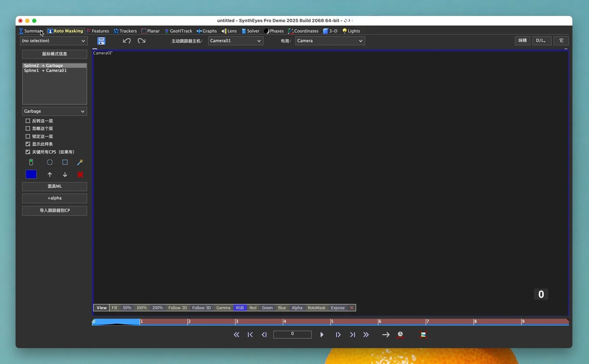Expand the Garbage object dropdown
Viewport: 589px width, 364px height.
[54, 111]
